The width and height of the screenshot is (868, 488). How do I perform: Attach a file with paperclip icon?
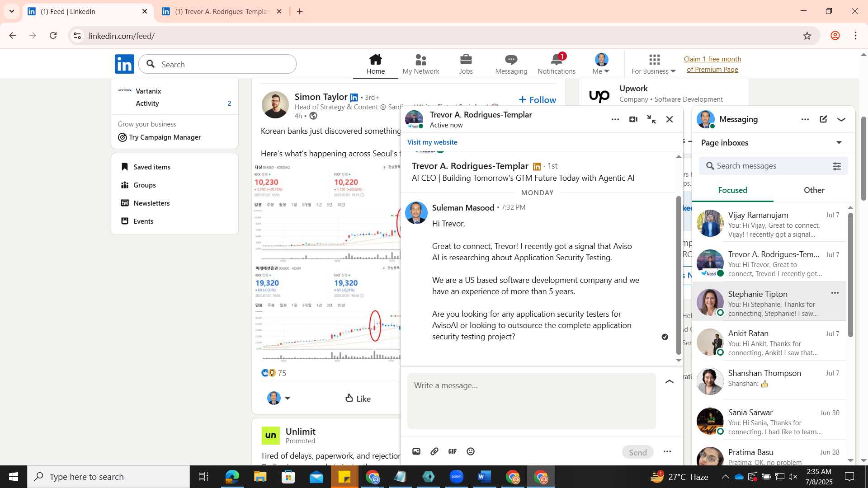click(x=434, y=451)
